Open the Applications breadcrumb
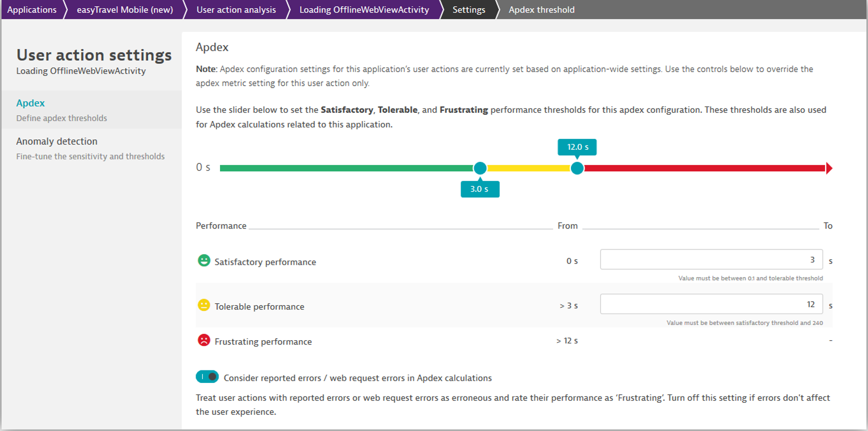Image resolution: width=868 pixels, height=431 pixels. tap(32, 9)
